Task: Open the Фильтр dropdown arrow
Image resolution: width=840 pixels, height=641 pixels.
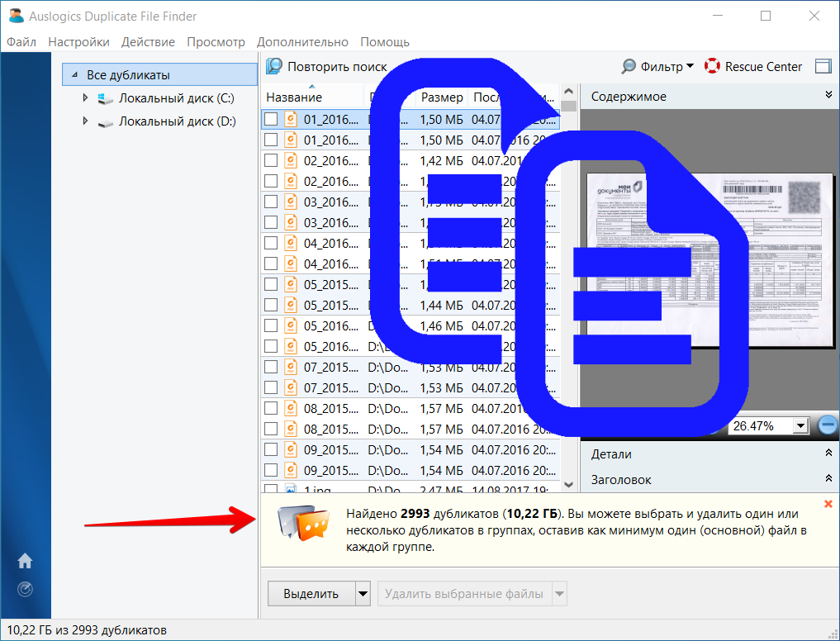Action: tap(690, 66)
